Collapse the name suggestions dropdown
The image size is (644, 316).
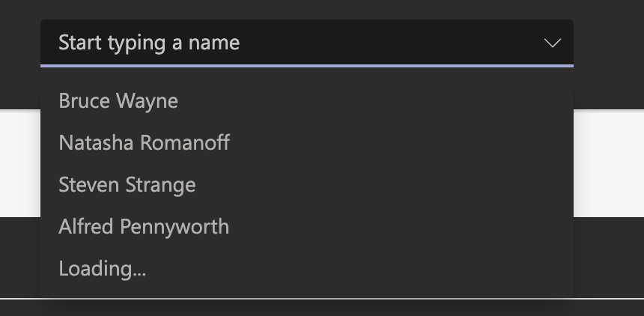pos(552,43)
